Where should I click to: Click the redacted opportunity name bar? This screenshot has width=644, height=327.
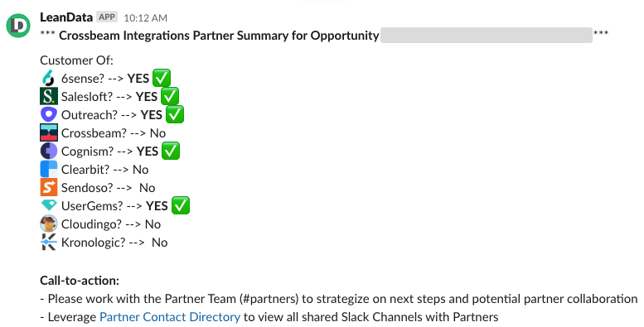click(x=487, y=36)
